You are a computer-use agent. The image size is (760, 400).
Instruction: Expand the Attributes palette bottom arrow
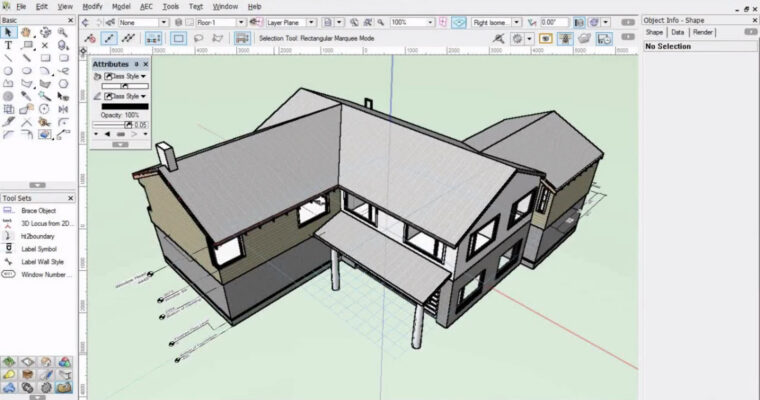tap(120, 144)
